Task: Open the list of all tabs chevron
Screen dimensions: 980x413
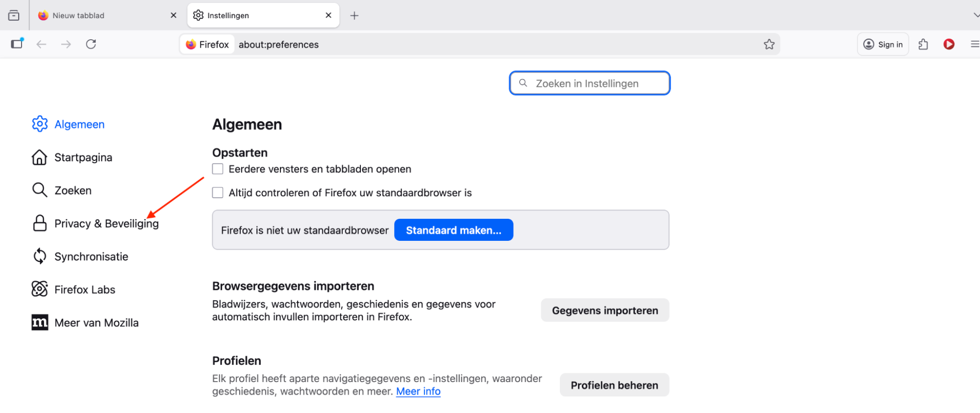Action: point(975,15)
